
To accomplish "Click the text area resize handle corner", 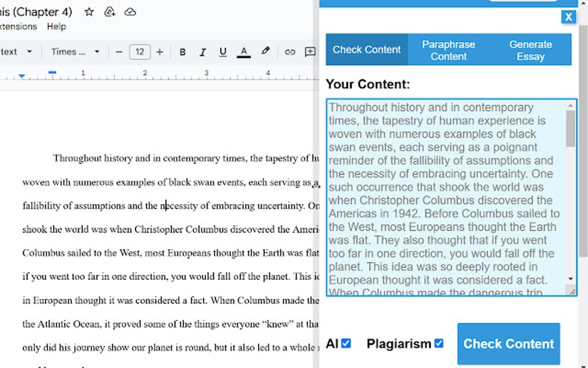I will click(572, 291).
